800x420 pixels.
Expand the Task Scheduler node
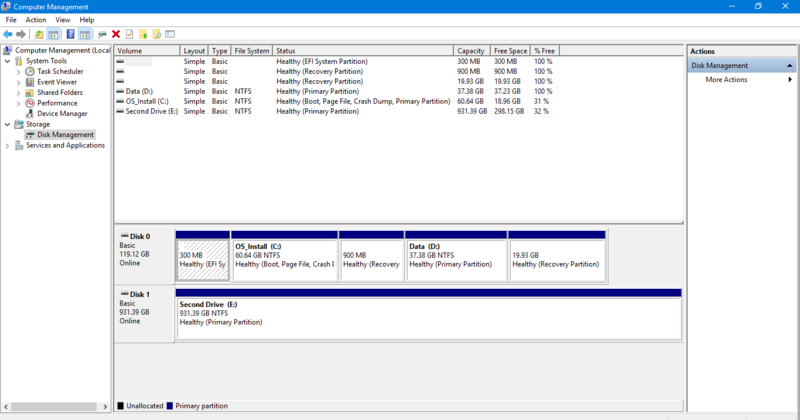point(19,71)
